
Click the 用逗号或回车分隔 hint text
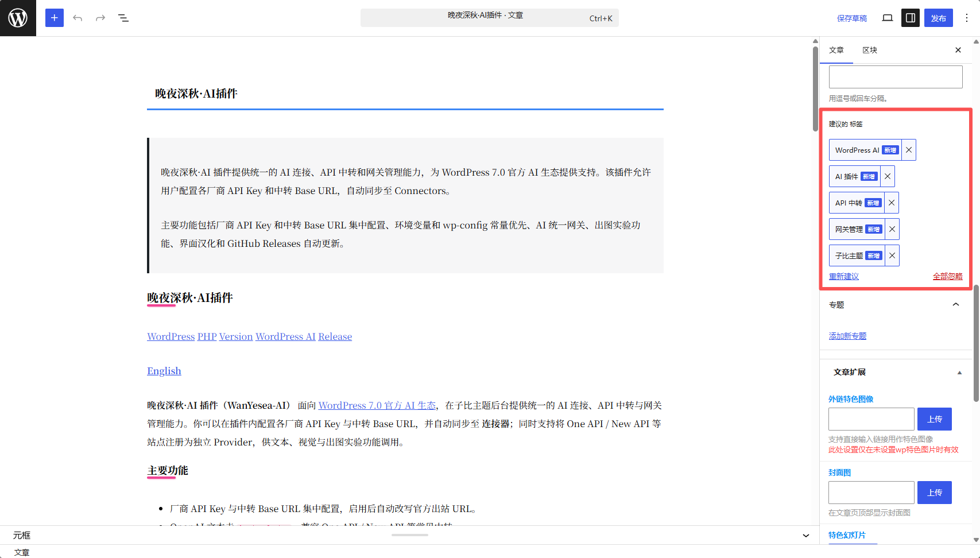858,99
